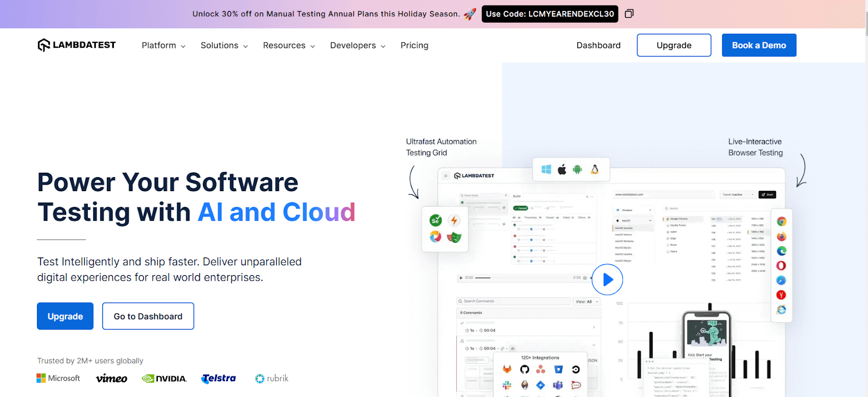Click the text 'Trusted by 2M+ users globally'

(x=90, y=361)
